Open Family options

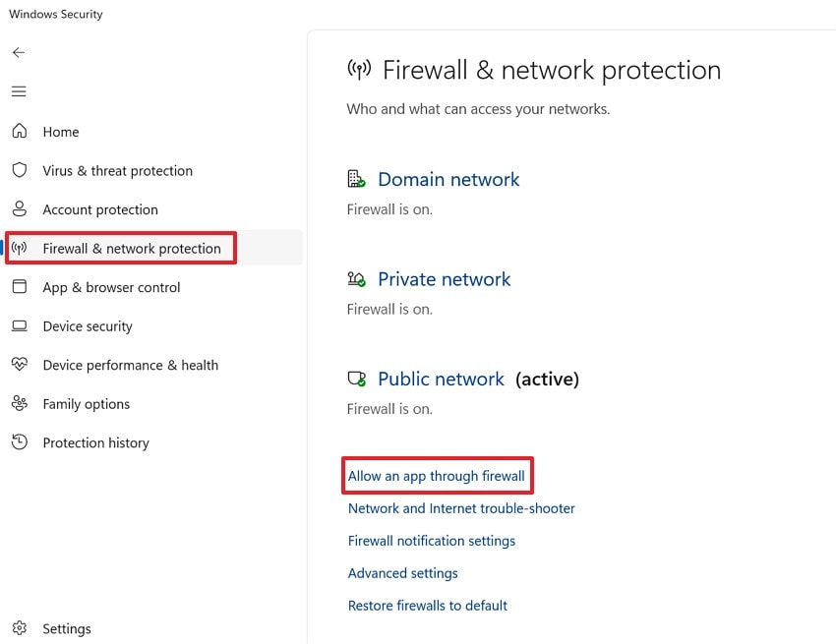click(x=86, y=404)
